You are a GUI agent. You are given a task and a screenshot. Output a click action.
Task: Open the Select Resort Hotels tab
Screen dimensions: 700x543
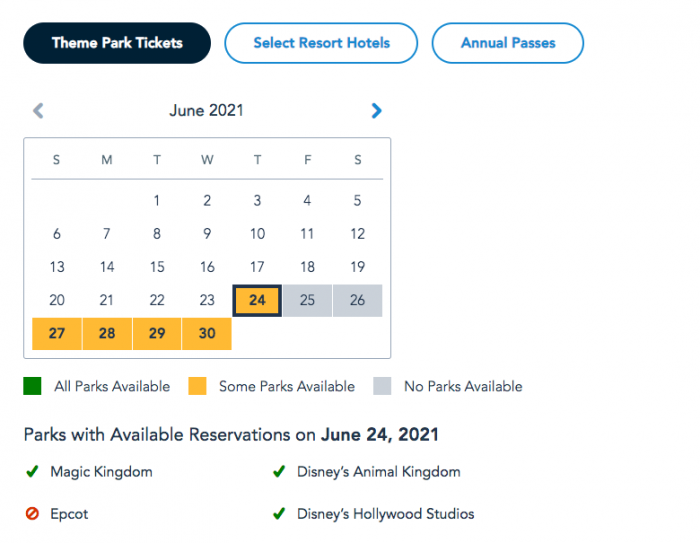321,43
